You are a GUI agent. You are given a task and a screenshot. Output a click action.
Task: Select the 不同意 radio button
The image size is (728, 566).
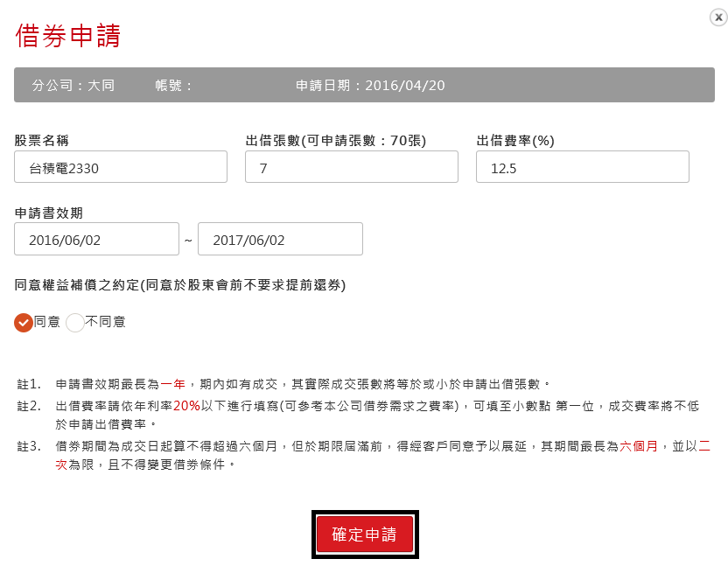tap(74, 322)
